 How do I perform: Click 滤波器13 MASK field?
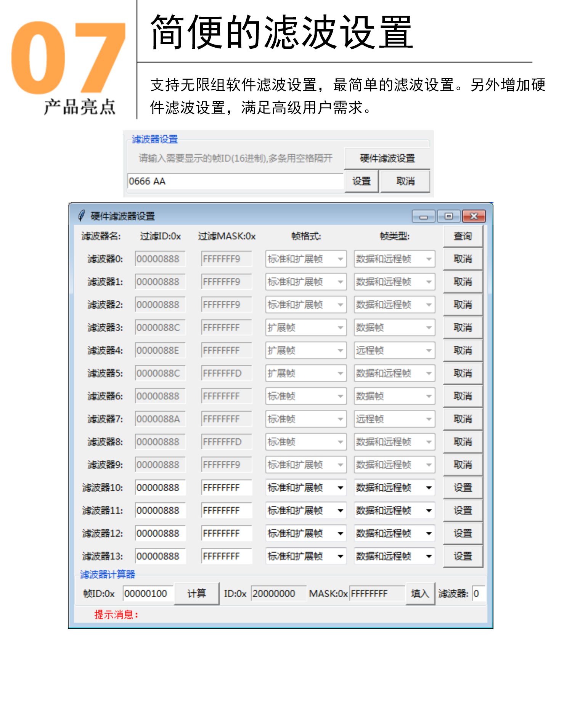[227, 556]
